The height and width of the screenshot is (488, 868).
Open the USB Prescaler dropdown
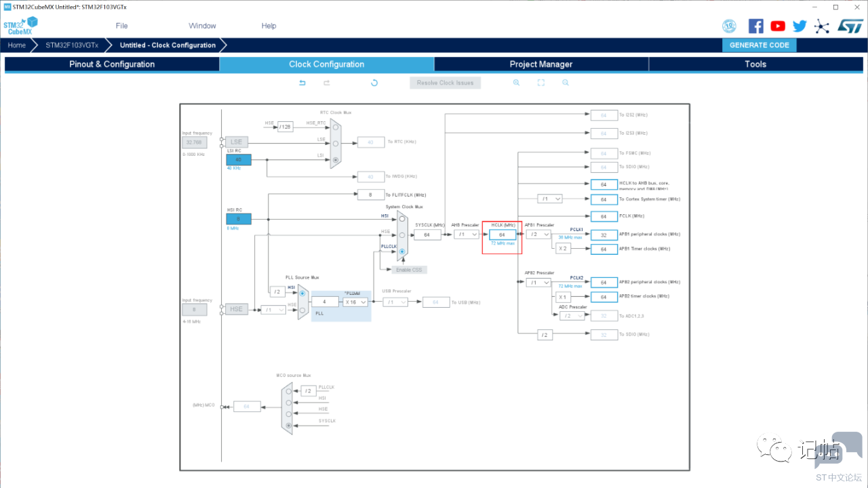tap(395, 302)
